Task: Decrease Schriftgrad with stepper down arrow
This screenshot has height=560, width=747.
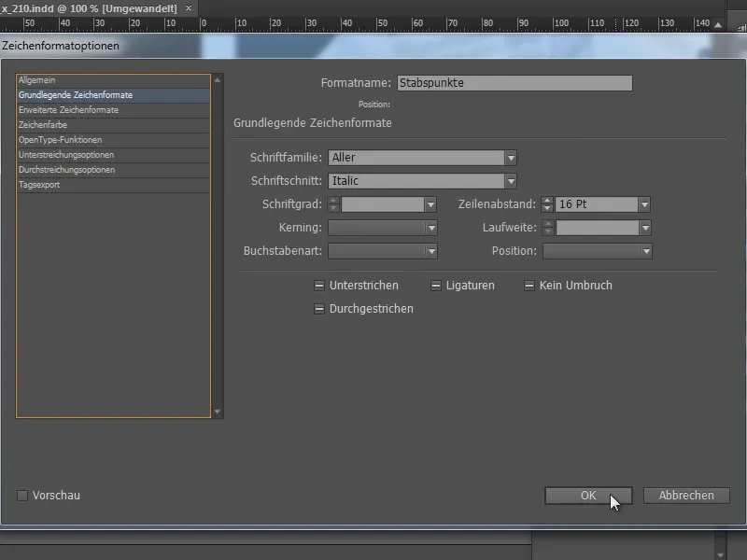Action: pyautogui.click(x=333, y=208)
